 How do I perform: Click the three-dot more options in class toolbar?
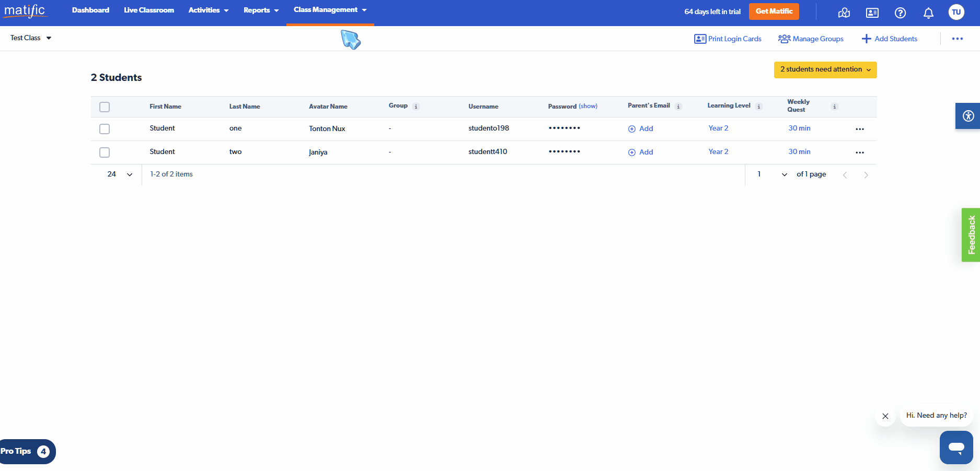[x=957, y=39]
